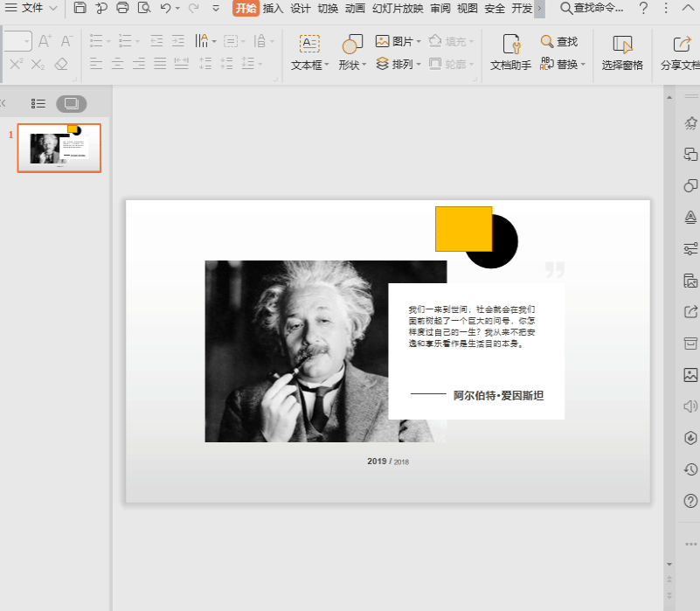The image size is (700, 611).
Task: Click the Undo arrow icon
Action: click(166, 8)
